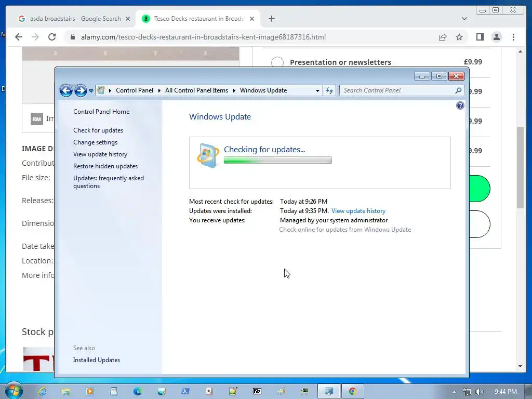This screenshot has height=399, width=532.
Task: Open Chrome profile avatar
Action: [x=496, y=37]
